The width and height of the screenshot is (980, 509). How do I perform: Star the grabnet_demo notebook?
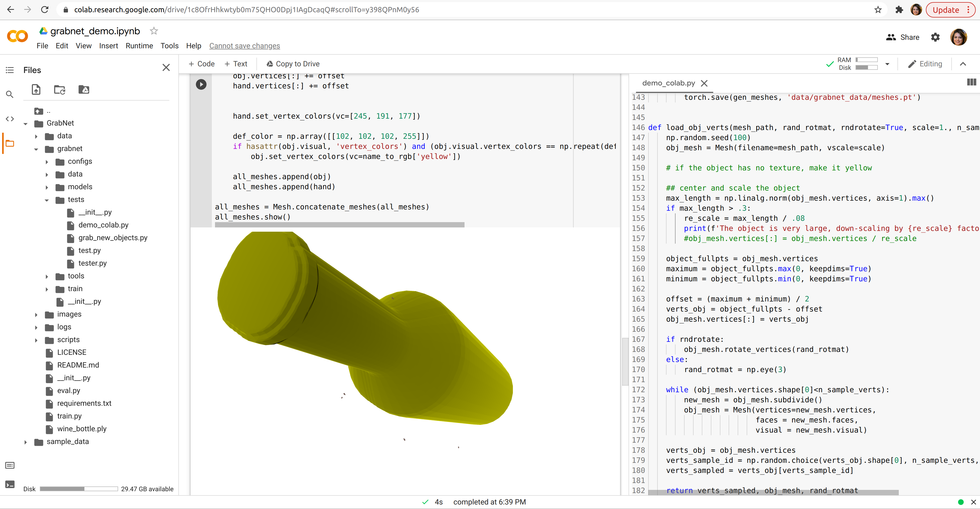[154, 31]
